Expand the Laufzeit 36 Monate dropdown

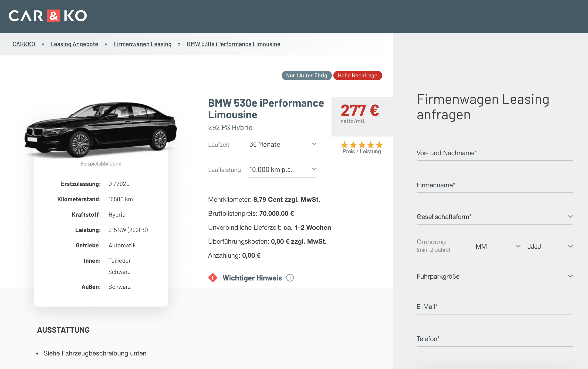(x=281, y=144)
